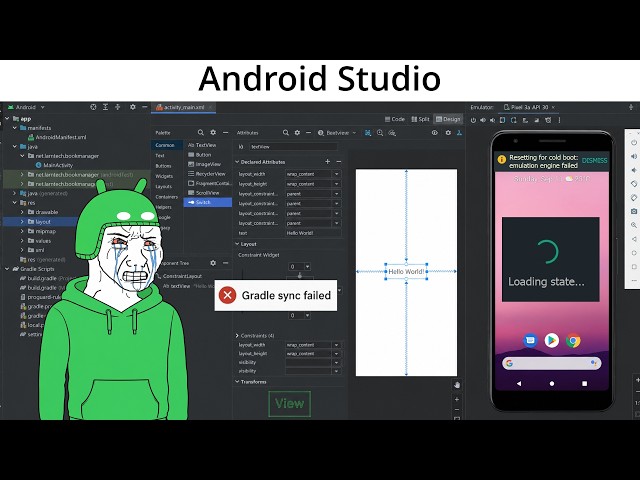Collapse the manifests folder chevron
This screenshot has height=480, width=640.
click(15, 128)
